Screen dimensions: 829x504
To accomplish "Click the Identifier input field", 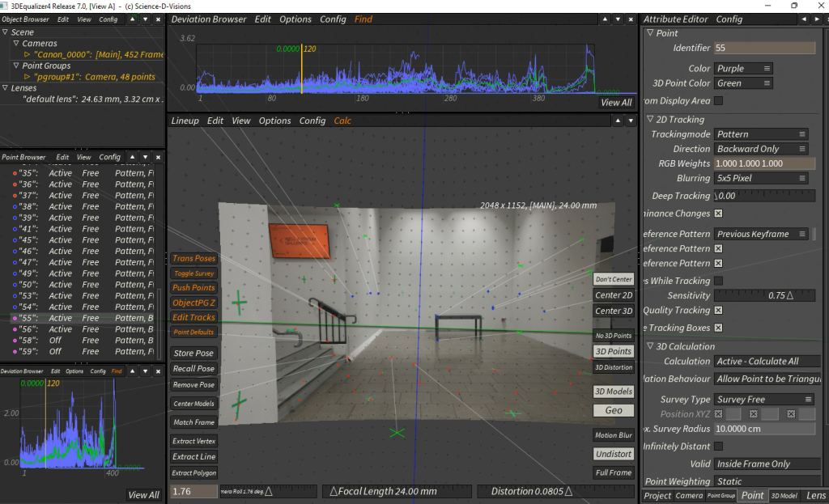I will pos(764,48).
